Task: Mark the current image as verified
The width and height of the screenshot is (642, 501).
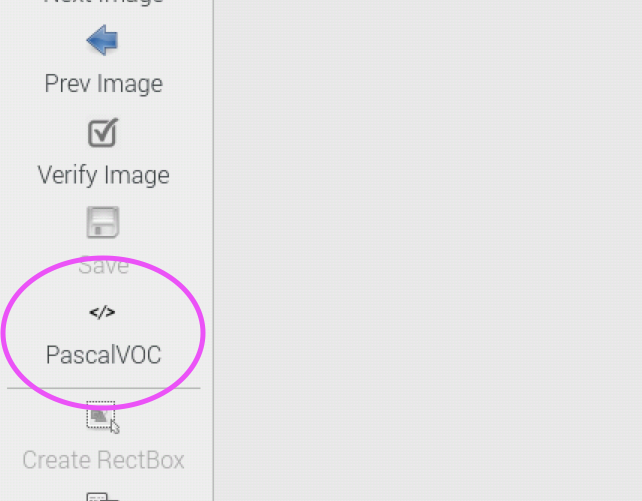Action: tap(103, 132)
